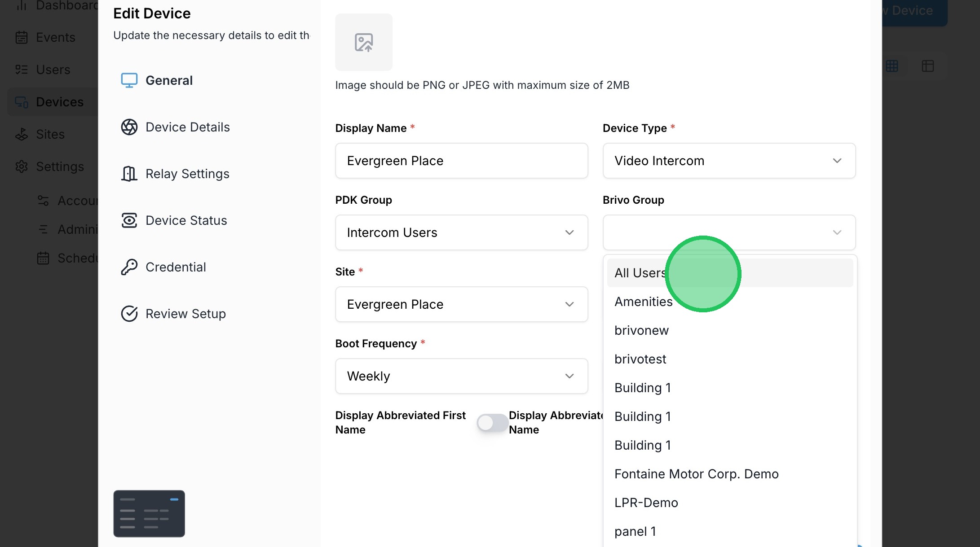Open the Boot Frequency dropdown
The width and height of the screenshot is (980, 547).
[x=461, y=376]
